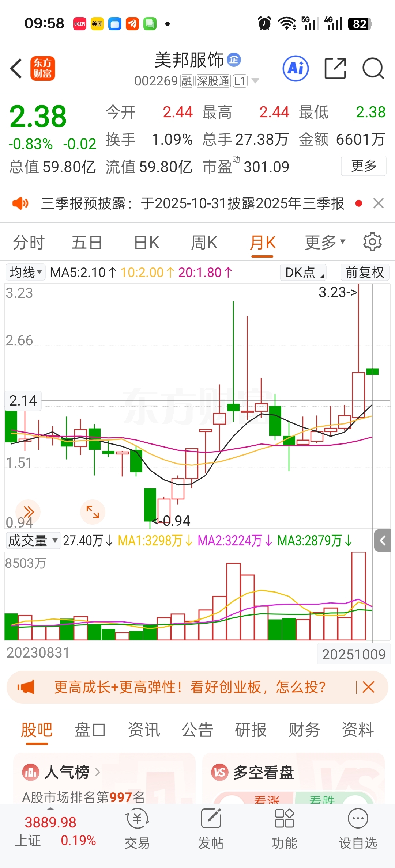This screenshot has width=395, height=868.
Task: Open the 公告 tab
Action: 197,730
